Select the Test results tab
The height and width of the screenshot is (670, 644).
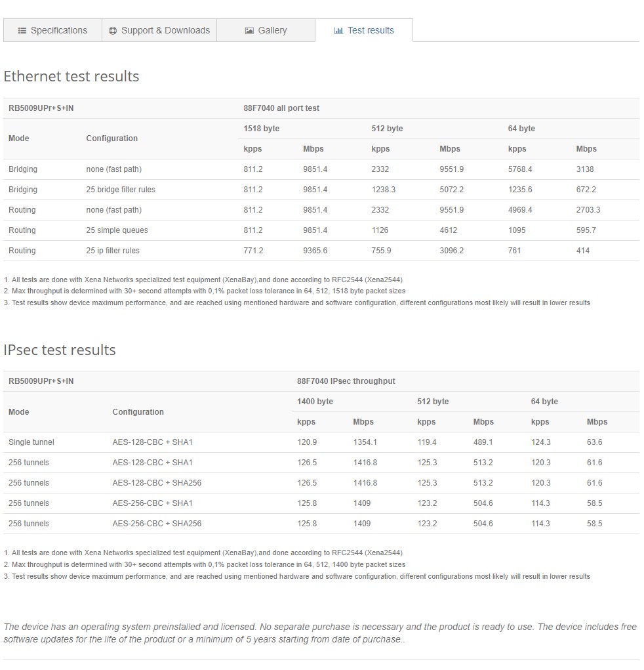coord(364,30)
